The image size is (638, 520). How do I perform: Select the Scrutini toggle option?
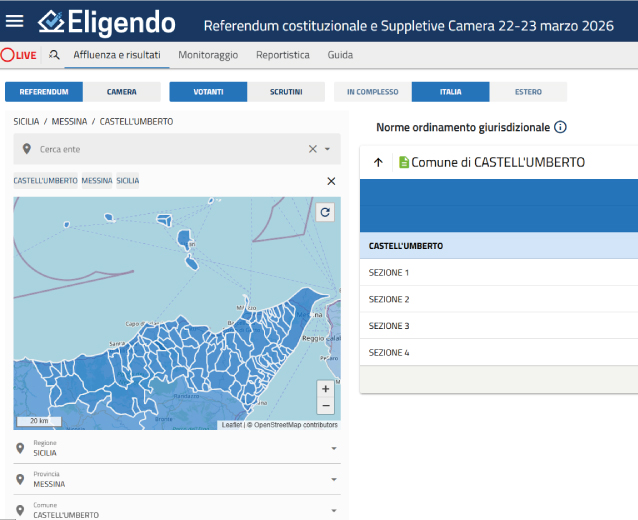point(286,92)
